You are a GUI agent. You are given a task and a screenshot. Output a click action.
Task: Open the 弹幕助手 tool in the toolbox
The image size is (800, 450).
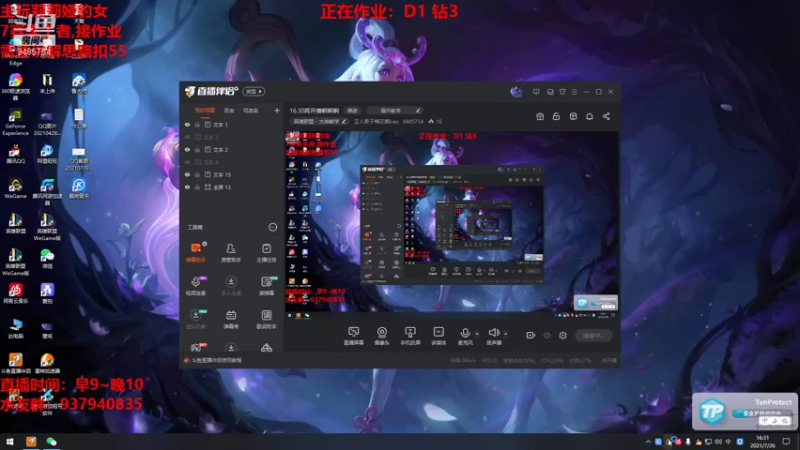point(195,253)
